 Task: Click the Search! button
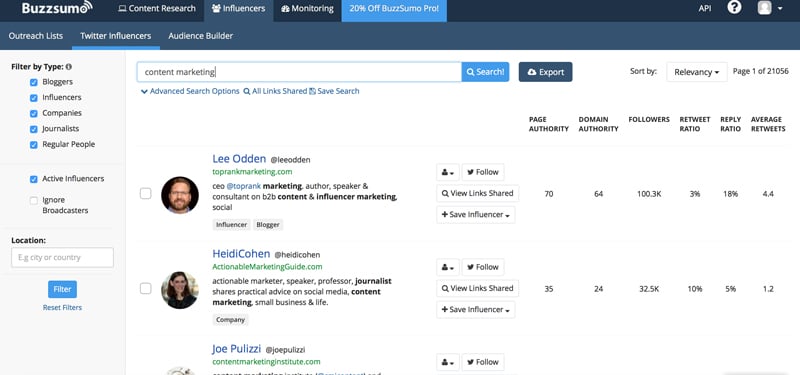[x=485, y=72]
